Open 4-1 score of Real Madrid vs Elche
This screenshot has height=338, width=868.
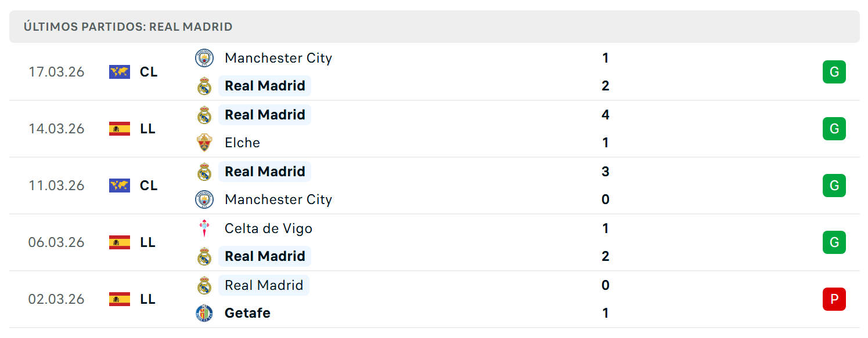pyautogui.click(x=606, y=129)
